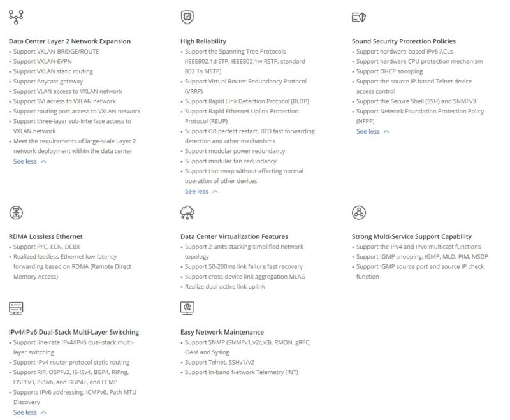The image size is (510, 420).
Task: Click the RDMA Lossless Ethernet icon
Action: point(16,213)
